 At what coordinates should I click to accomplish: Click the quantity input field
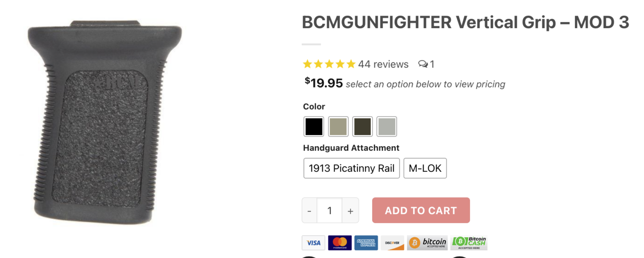coord(329,211)
